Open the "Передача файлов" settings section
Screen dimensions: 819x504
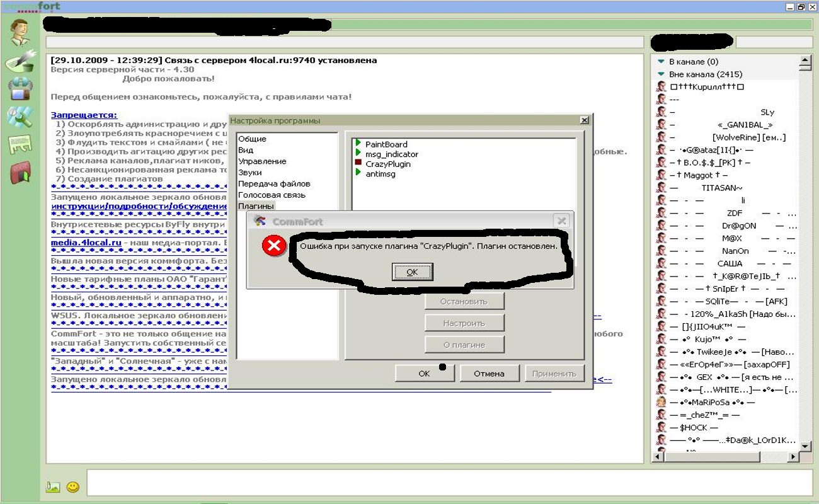tap(273, 184)
